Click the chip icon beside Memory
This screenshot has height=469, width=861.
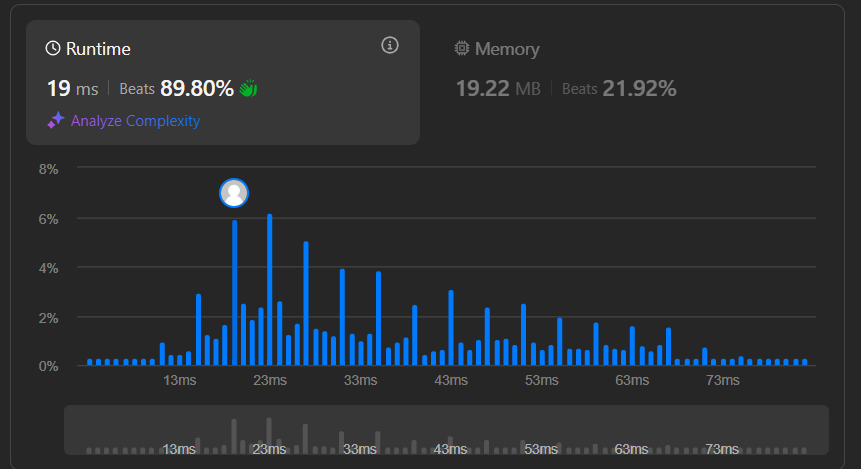click(461, 48)
